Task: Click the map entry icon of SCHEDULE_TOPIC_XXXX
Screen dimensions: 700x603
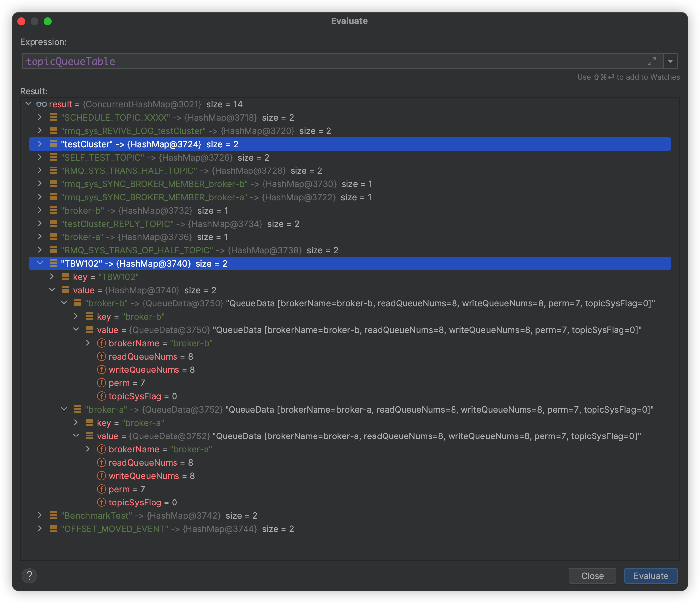Action: pos(53,117)
